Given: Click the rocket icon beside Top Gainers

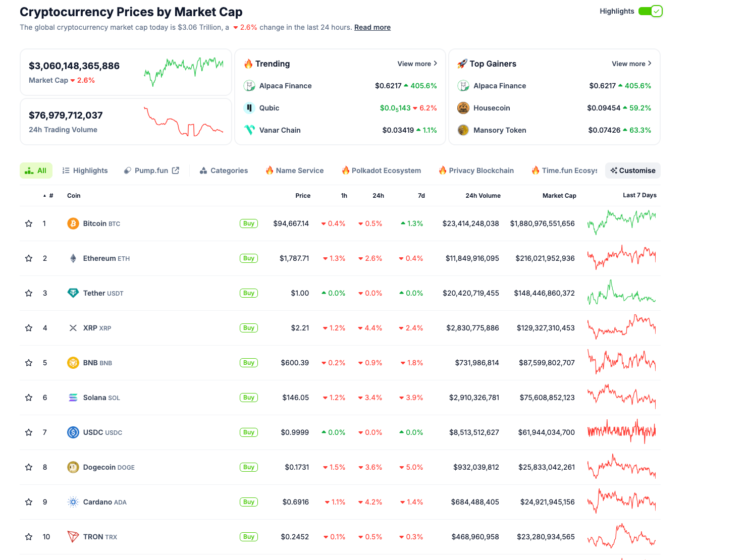Looking at the screenshot, I should pyautogui.click(x=462, y=64).
